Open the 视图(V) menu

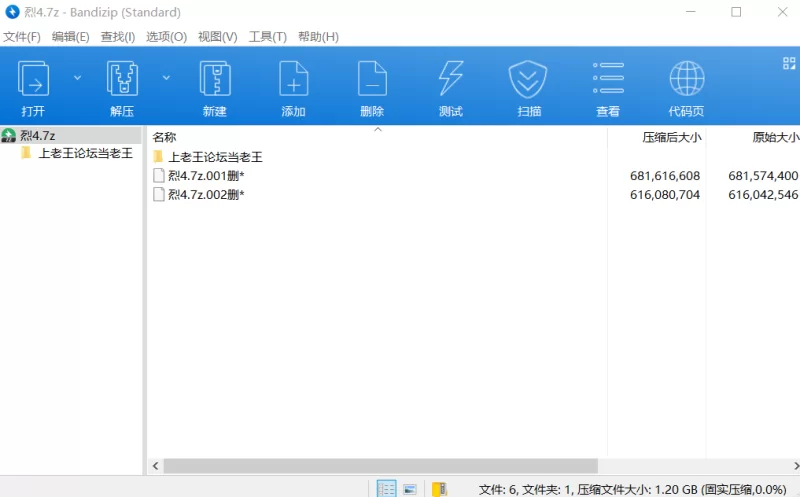coord(218,37)
